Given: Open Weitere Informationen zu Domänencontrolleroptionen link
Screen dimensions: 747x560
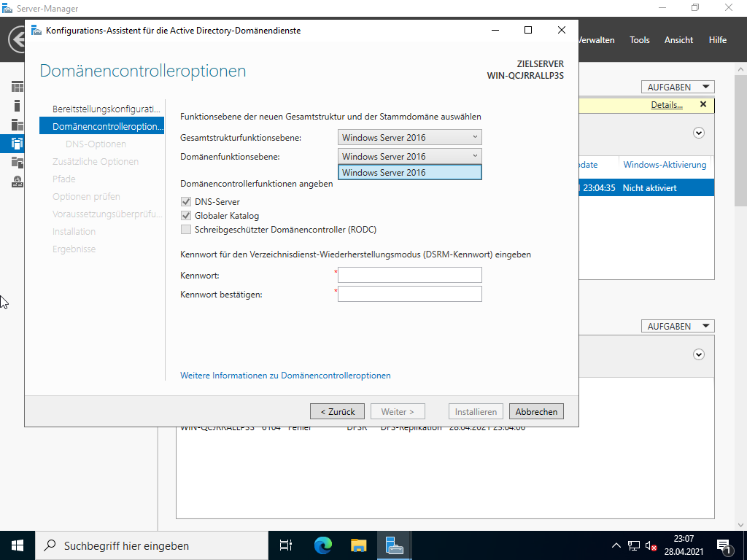Looking at the screenshot, I should 285,376.
